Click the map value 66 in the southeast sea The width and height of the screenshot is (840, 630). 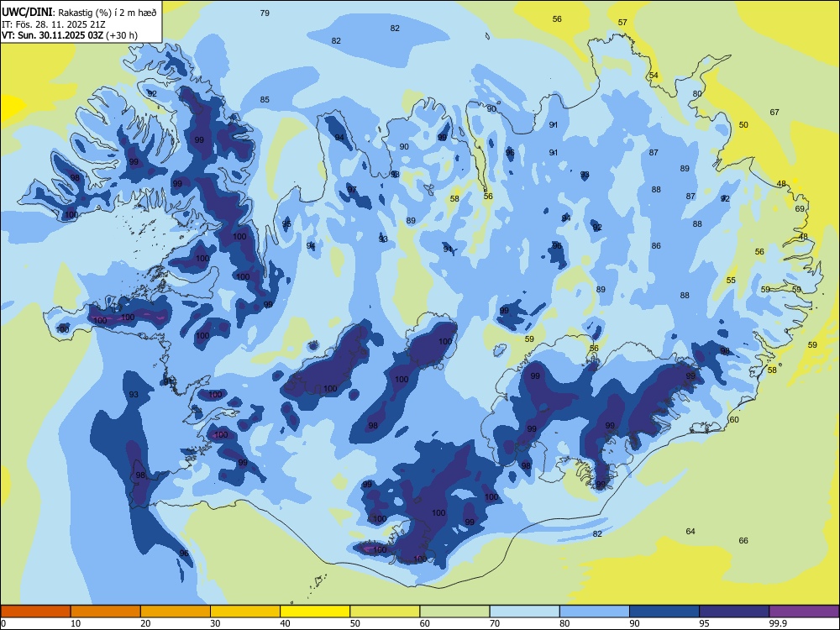pyautogui.click(x=743, y=541)
